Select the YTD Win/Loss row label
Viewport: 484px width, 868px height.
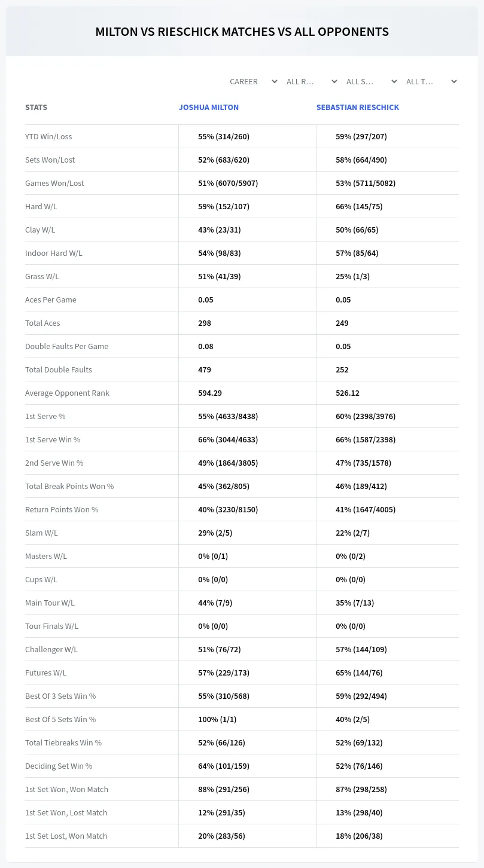[48, 136]
